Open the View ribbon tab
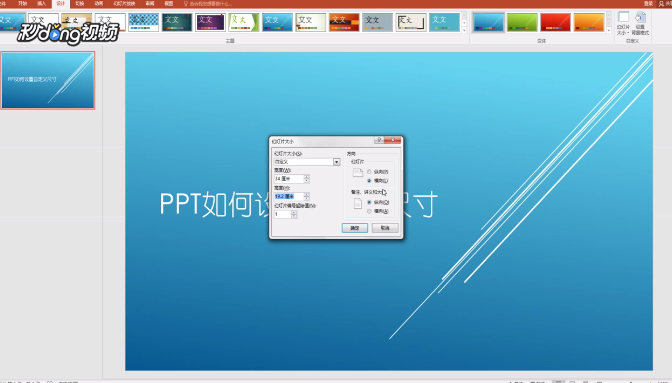 (169, 3)
